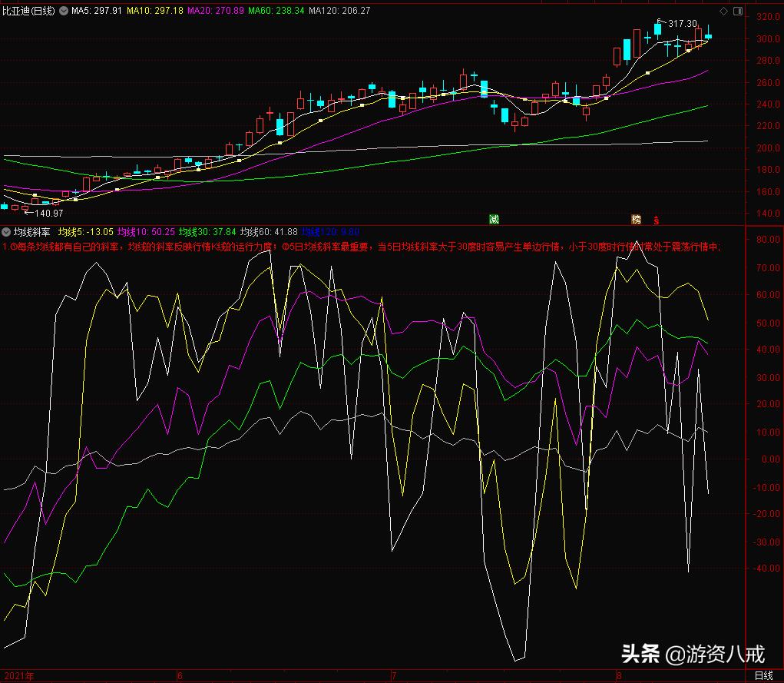
Task: Click the MA10: 297.18 label
Action: [155, 11]
